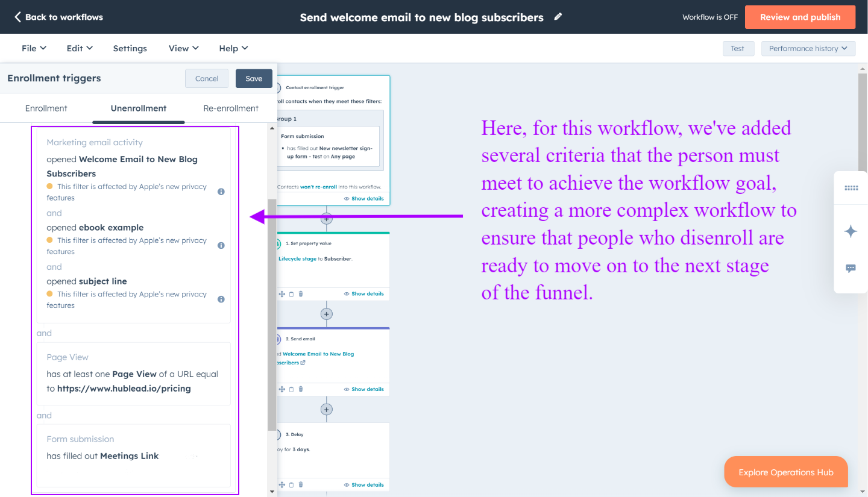868x497 pixels.
Task: Delete the Send email step
Action: click(301, 389)
